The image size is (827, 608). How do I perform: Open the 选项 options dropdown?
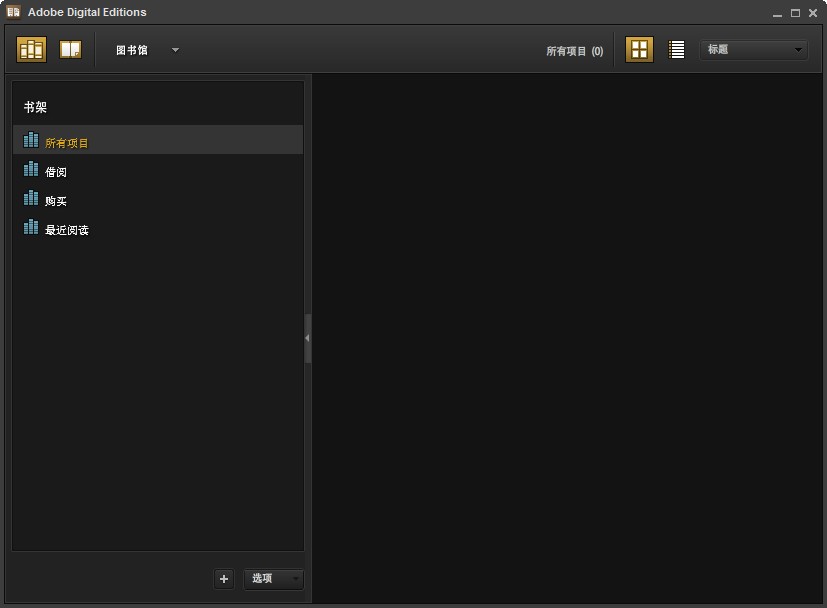[273, 579]
